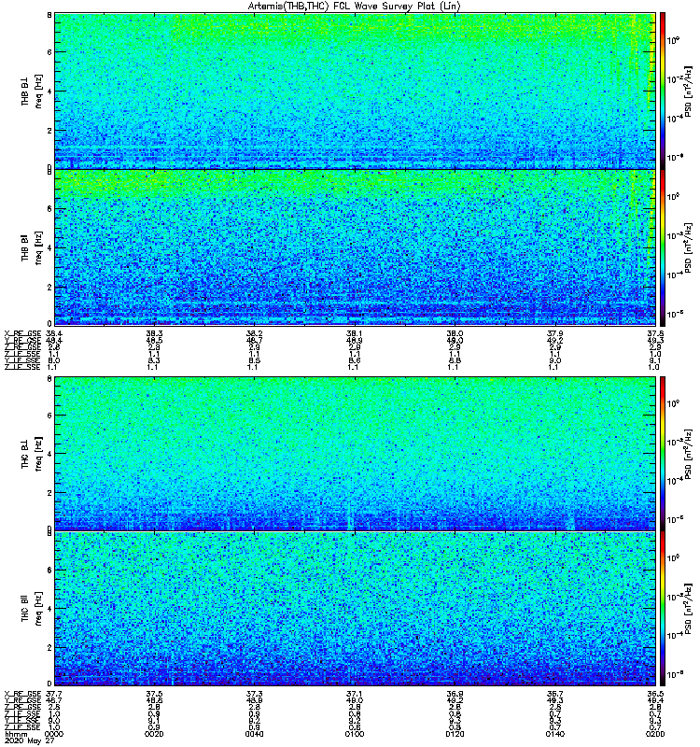Click inside the THB B-perpendicular spectrogram panel

click(x=355, y=91)
